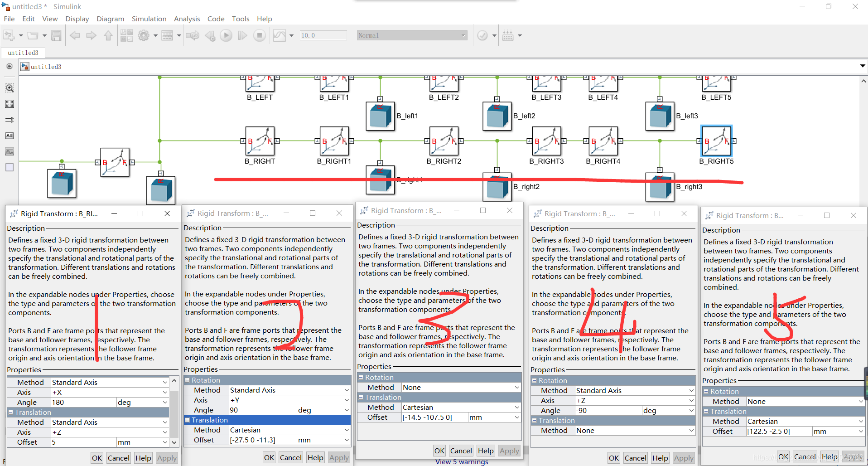Viewport: 868px width, 466px height.
Task: Click the Hide/Show Explorer Bar icon
Action: [10, 67]
